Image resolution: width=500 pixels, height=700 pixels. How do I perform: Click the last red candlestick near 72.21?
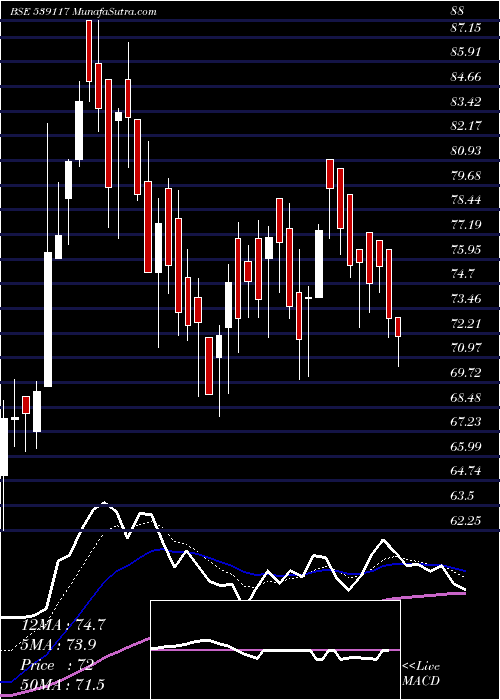click(398, 327)
